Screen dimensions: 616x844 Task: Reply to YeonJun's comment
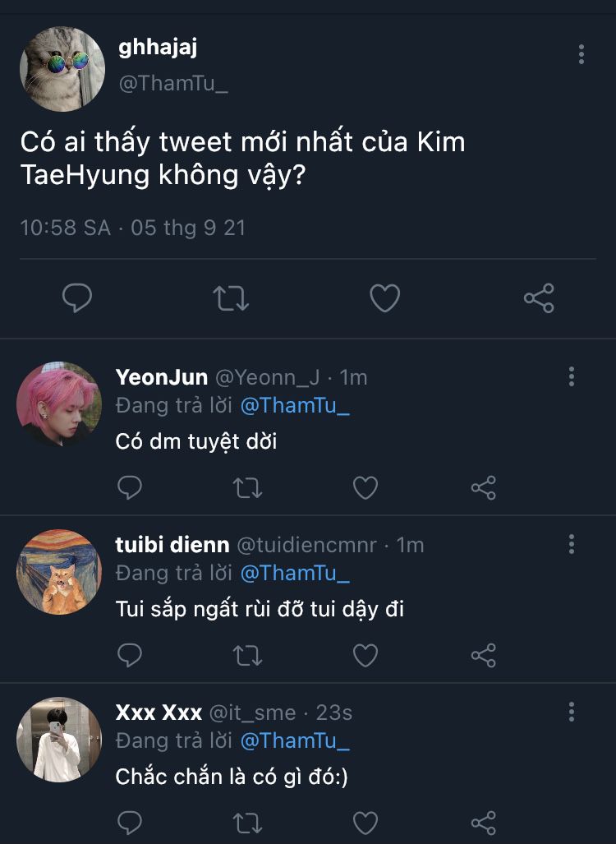(x=130, y=488)
